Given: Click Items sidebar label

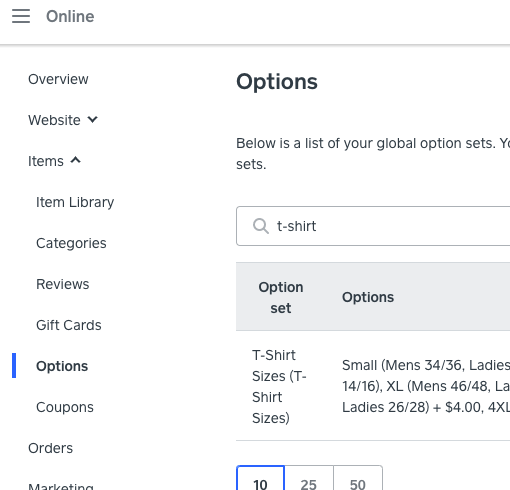Looking at the screenshot, I should click(46, 161).
